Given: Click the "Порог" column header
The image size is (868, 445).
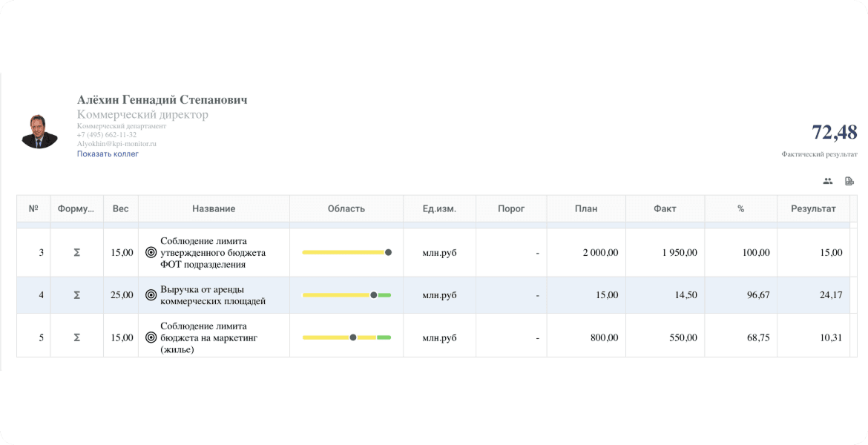Looking at the screenshot, I should [x=511, y=208].
